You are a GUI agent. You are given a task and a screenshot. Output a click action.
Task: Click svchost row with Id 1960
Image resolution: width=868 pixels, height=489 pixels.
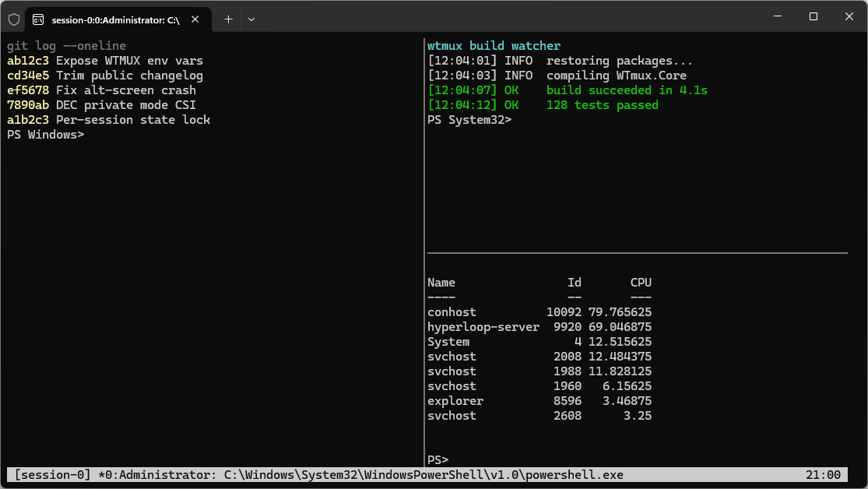click(x=539, y=386)
